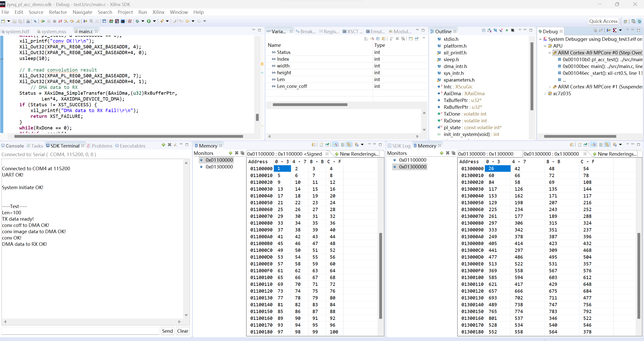
Task: Open the Xilinx menu
Action: (x=158, y=12)
